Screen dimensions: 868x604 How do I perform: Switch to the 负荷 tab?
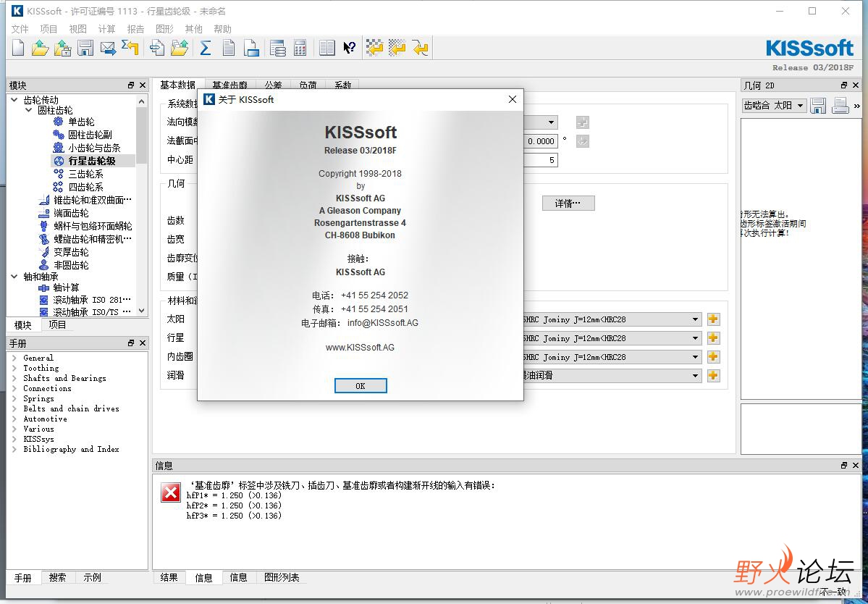(308, 85)
